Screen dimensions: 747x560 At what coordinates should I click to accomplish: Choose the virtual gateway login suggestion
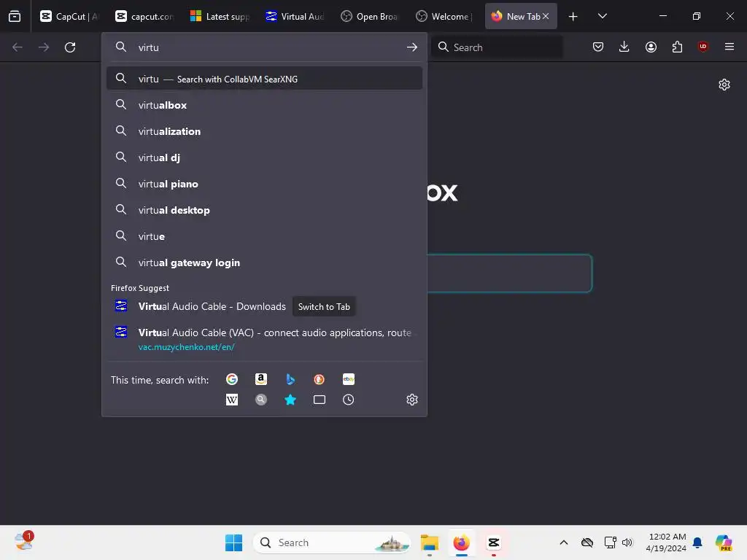tap(264, 262)
